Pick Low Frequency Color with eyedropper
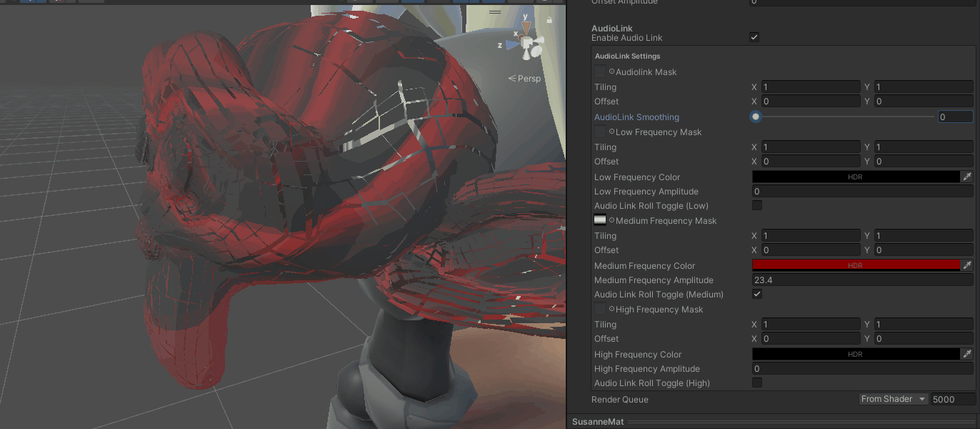The width and height of the screenshot is (980, 429). tap(967, 177)
